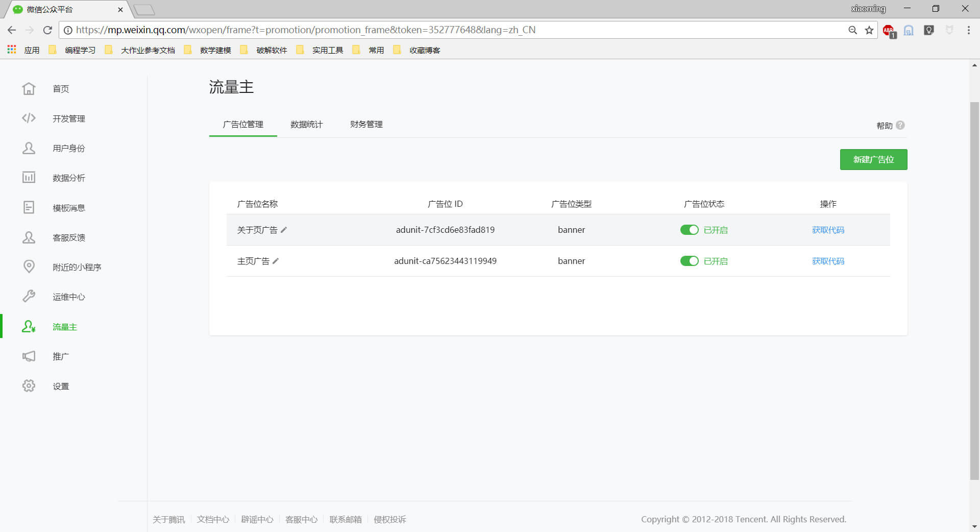
Task: Click the 数据分析 chart icon
Action: click(29, 177)
